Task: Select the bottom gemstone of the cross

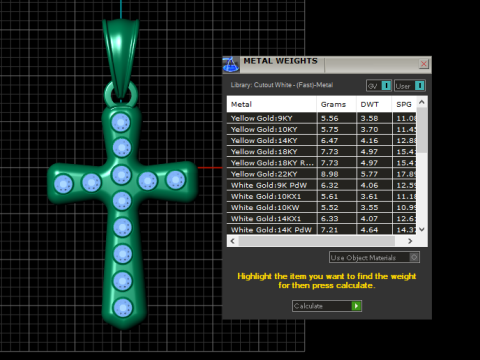Action: (123, 308)
